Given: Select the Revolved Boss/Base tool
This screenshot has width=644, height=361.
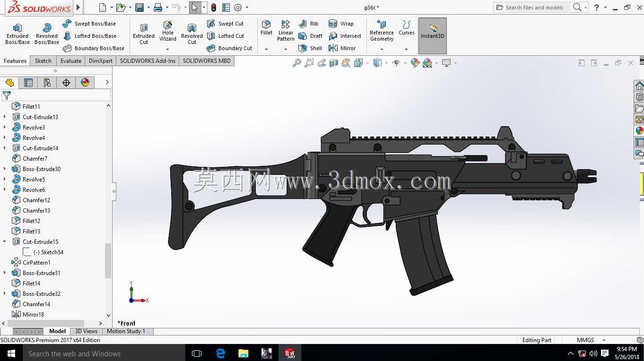Looking at the screenshot, I should point(47,34).
